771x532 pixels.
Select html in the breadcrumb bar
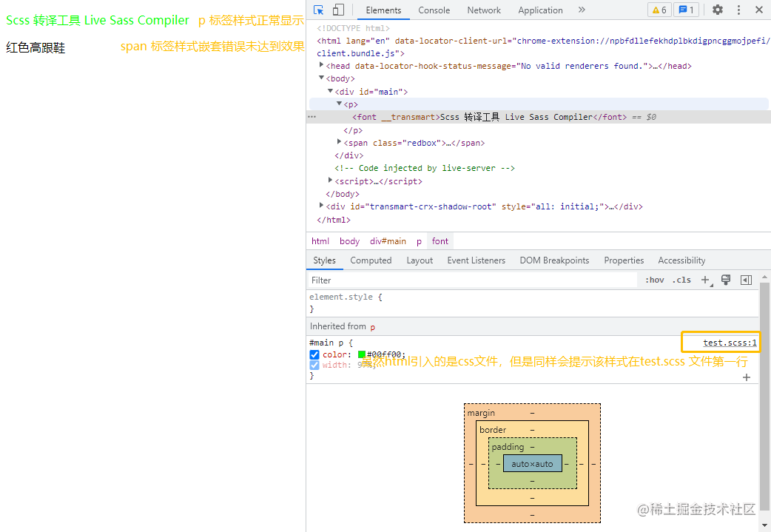pyautogui.click(x=320, y=241)
